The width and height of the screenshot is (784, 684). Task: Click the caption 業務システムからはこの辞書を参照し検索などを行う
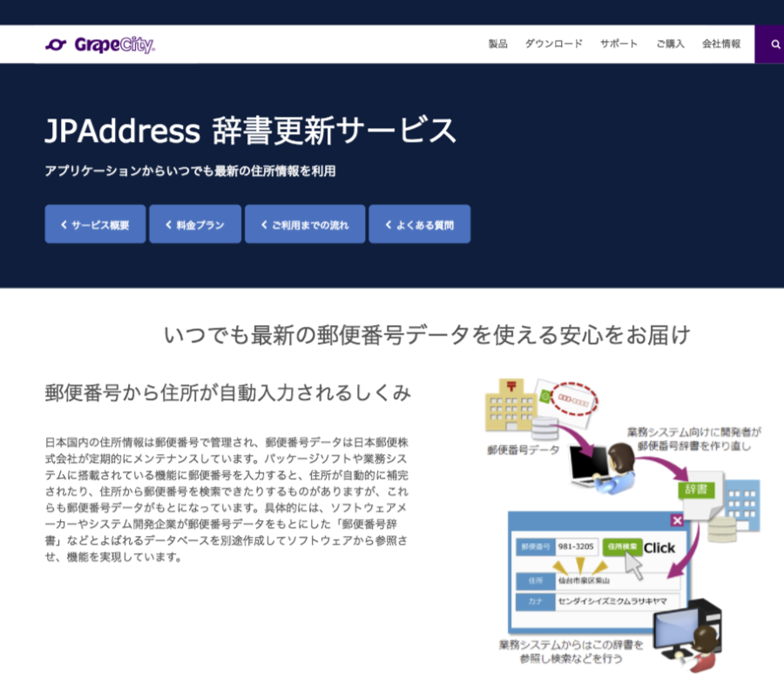tap(571, 652)
